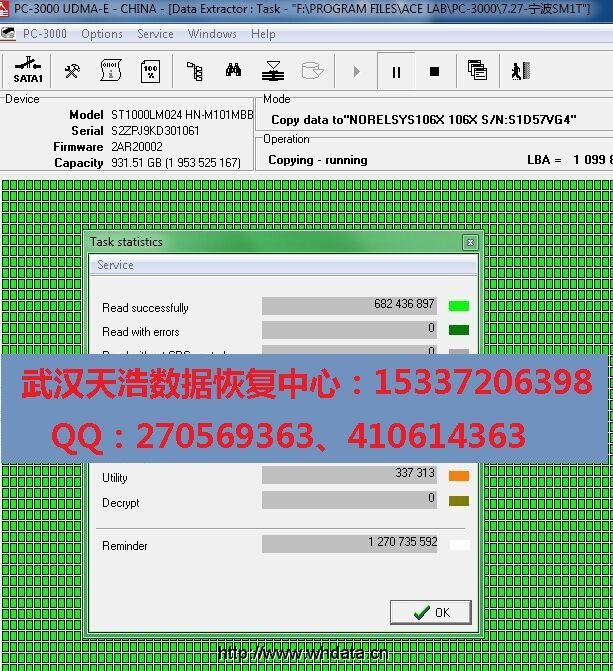Close the Task statistics dialog
The height and width of the screenshot is (671, 613).
pos(469,243)
